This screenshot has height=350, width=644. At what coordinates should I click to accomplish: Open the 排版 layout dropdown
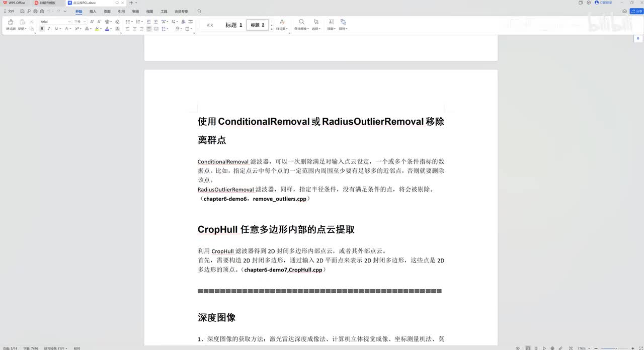pyautogui.click(x=331, y=29)
